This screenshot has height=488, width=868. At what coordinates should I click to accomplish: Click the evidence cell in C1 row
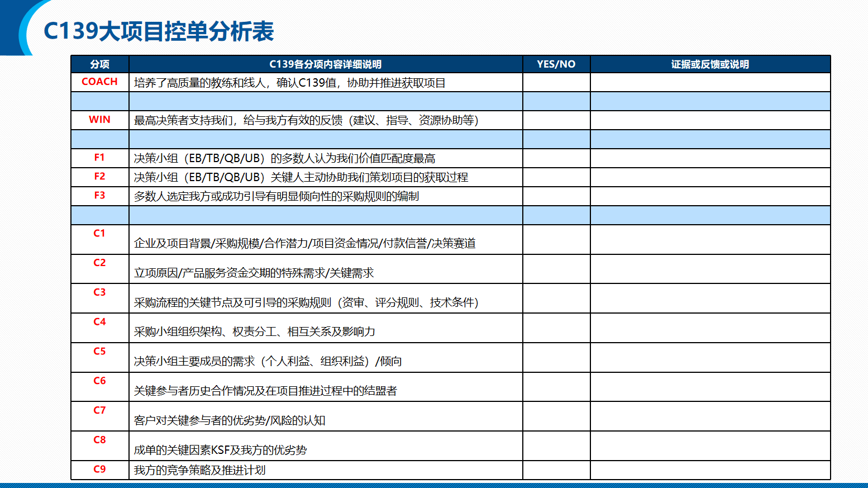(710, 239)
